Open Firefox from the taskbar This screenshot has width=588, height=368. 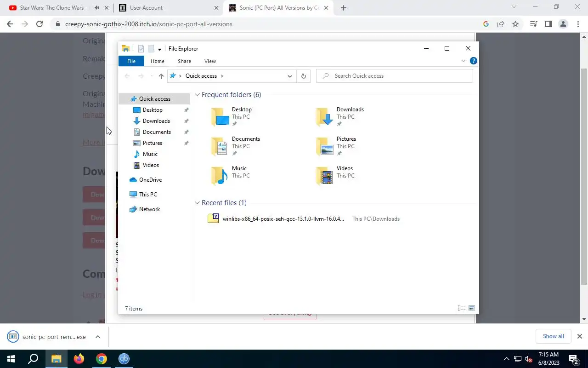79,359
